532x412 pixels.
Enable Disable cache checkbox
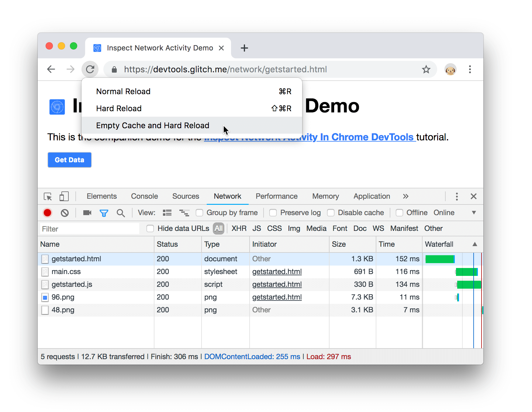pos(331,213)
